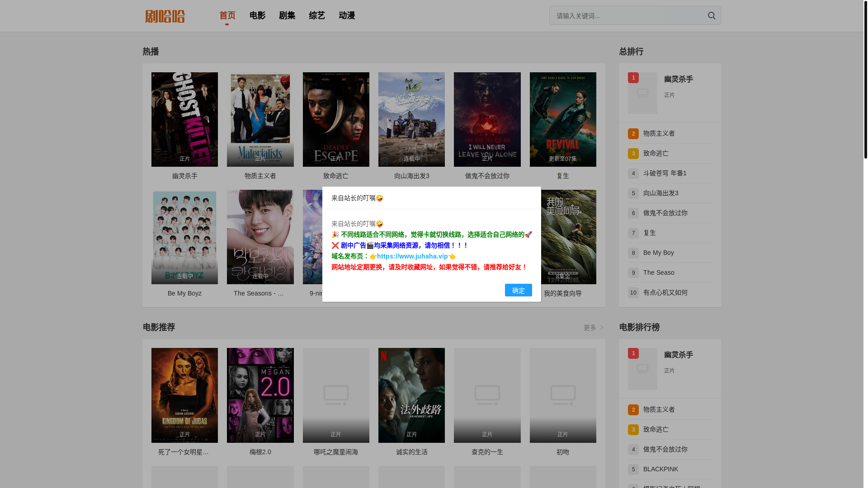Image resolution: width=868 pixels, height=488 pixels.
Task: Click the Revival poster thumbnail
Action: click(x=563, y=119)
